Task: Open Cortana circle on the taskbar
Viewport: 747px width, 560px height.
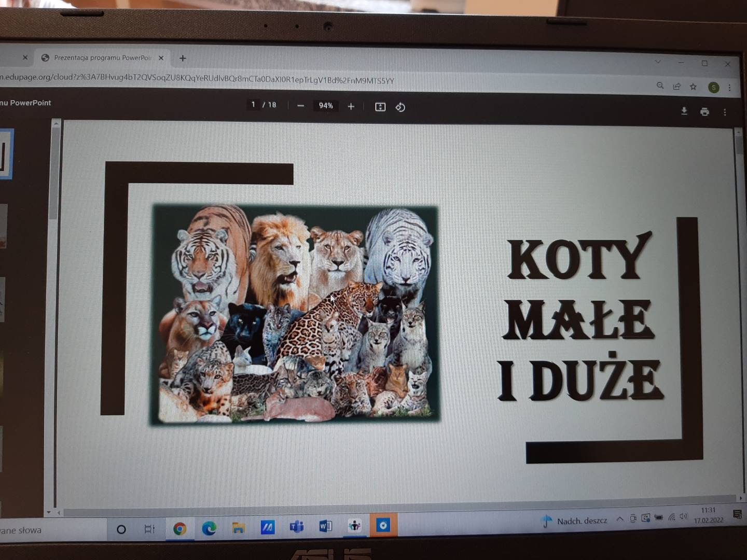Action: tap(121, 529)
